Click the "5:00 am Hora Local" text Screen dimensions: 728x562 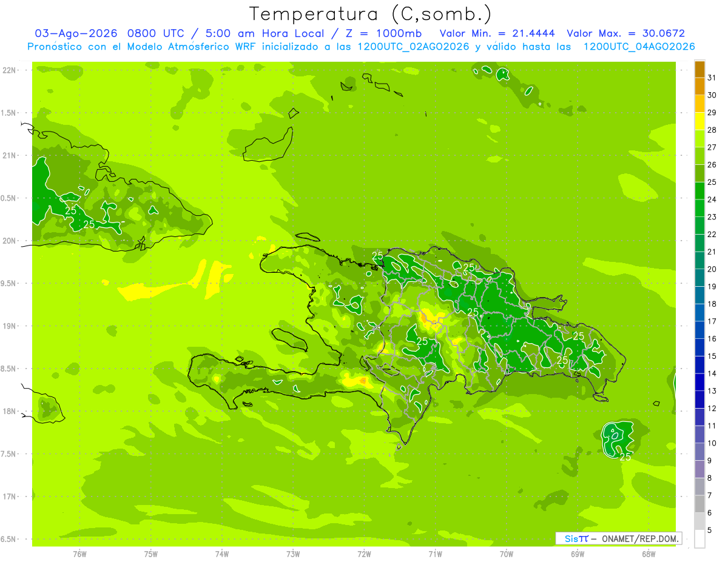(266, 33)
